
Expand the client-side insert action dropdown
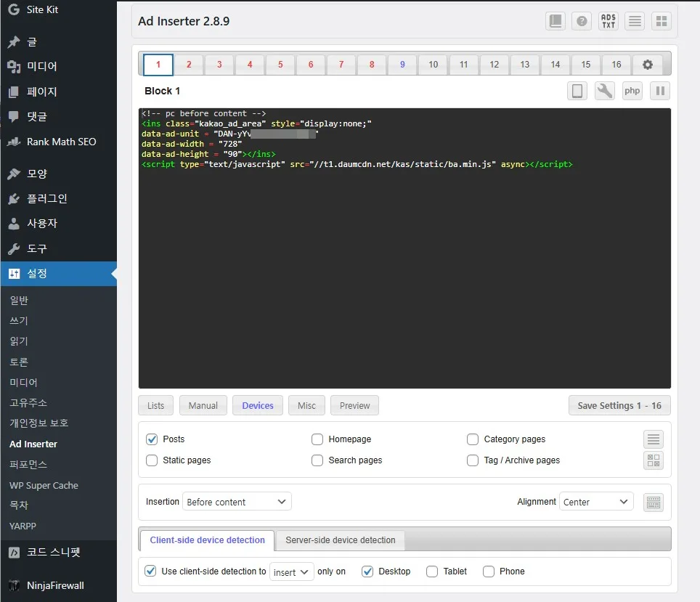pyautogui.click(x=292, y=572)
